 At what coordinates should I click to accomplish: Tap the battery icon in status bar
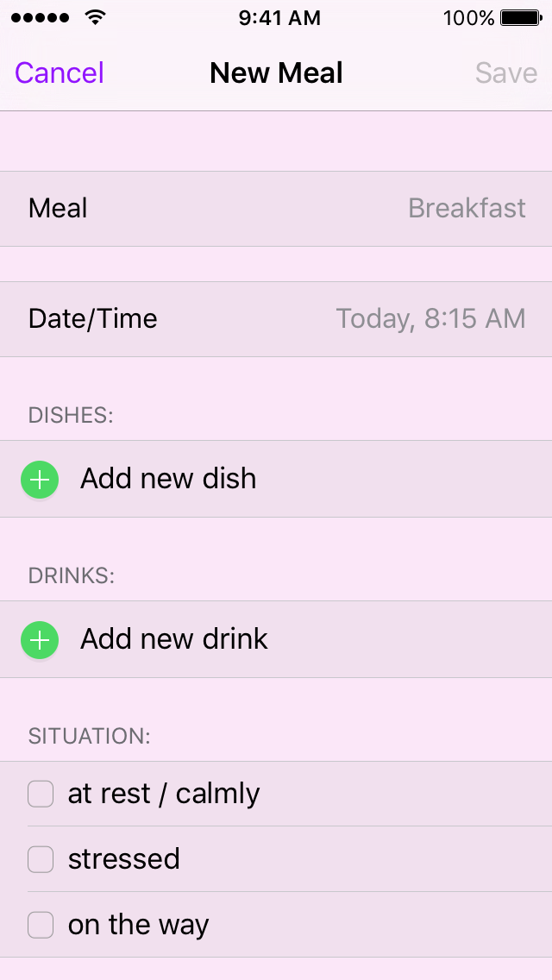pos(520,18)
